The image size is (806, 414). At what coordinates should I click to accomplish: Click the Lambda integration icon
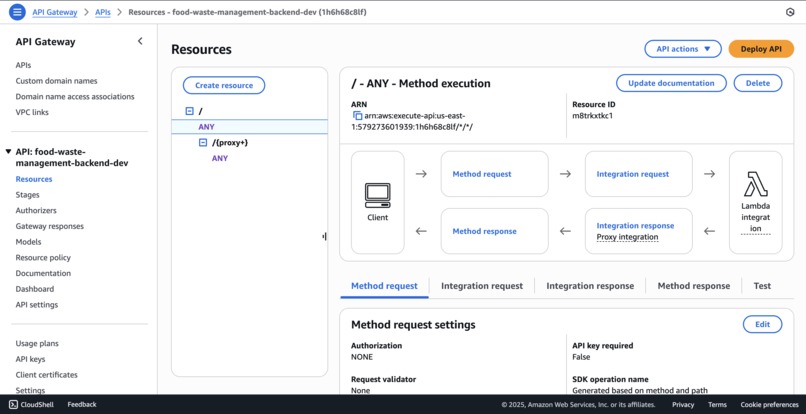[x=756, y=184]
